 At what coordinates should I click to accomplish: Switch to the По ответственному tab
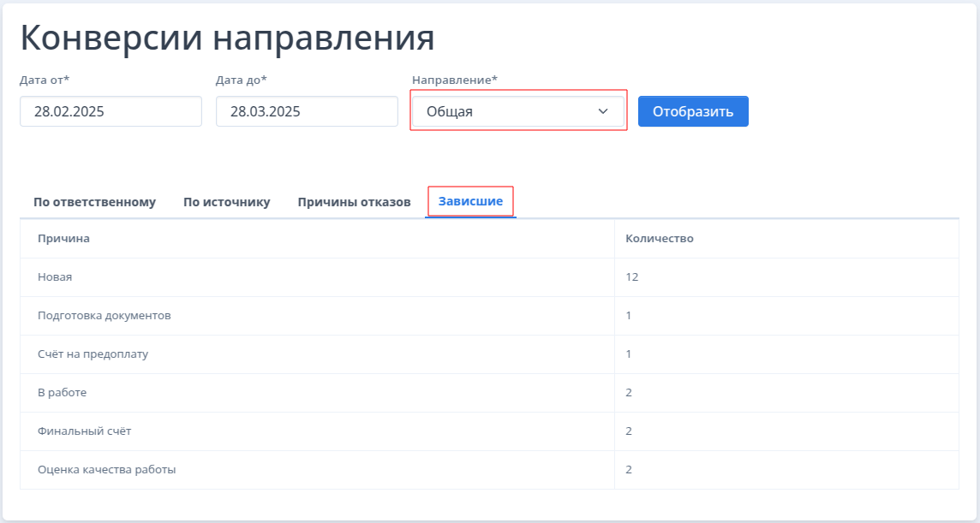pos(94,202)
